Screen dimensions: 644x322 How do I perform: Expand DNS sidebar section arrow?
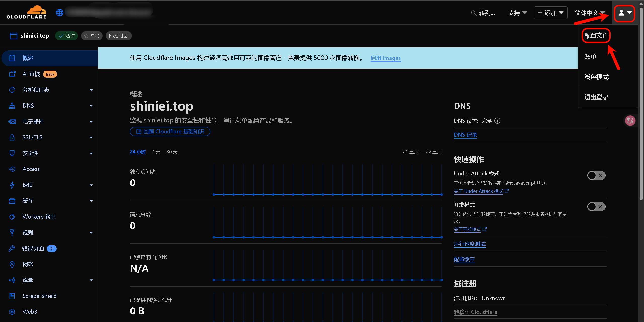click(x=91, y=106)
